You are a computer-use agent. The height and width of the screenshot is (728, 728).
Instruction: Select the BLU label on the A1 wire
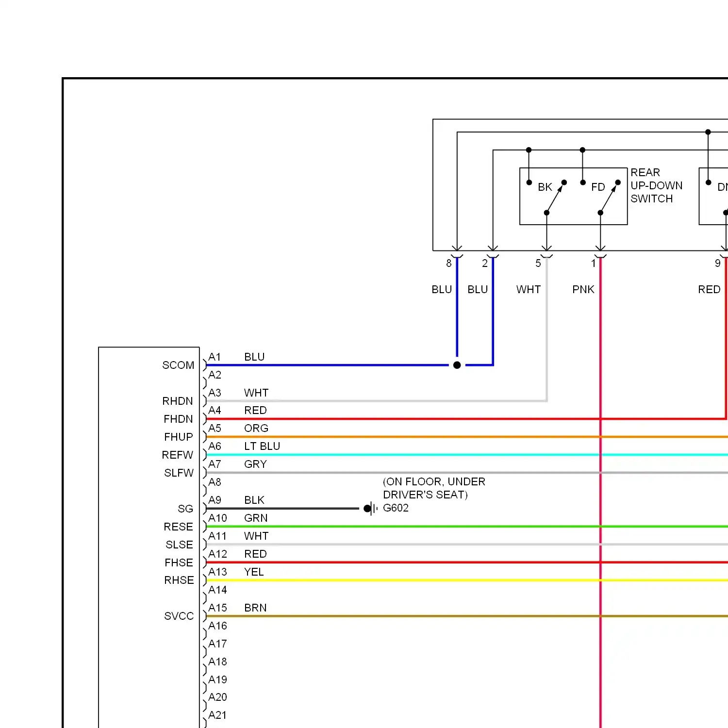coord(254,357)
